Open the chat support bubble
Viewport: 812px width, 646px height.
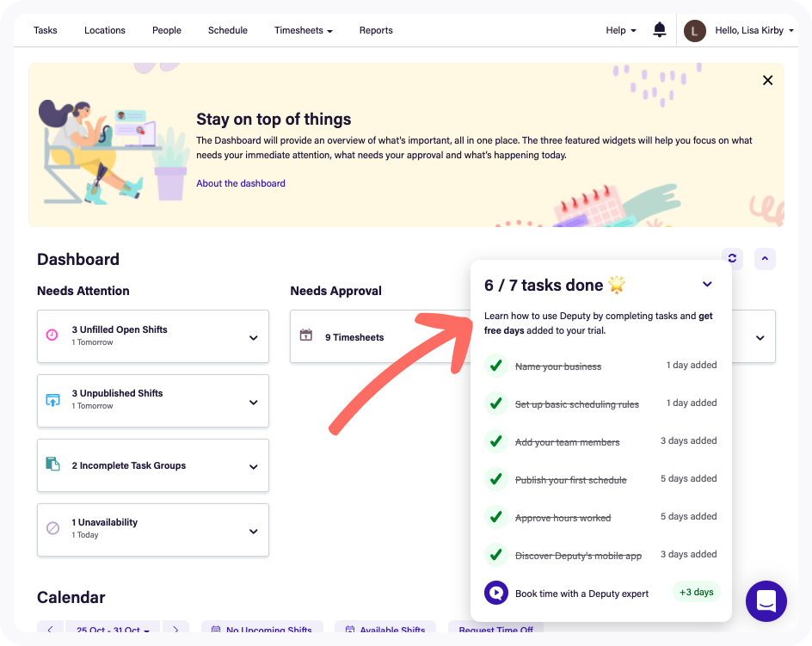coord(766,601)
